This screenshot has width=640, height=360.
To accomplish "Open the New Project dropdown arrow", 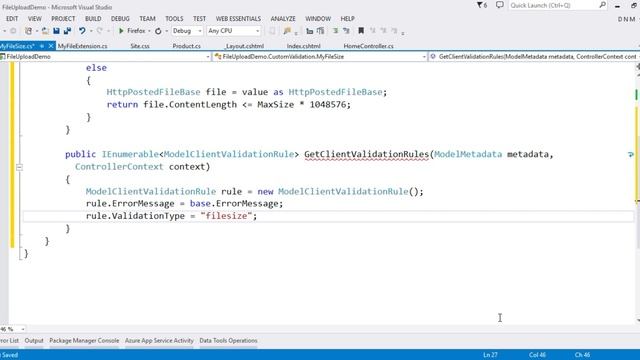I will (x=37, y=31).
